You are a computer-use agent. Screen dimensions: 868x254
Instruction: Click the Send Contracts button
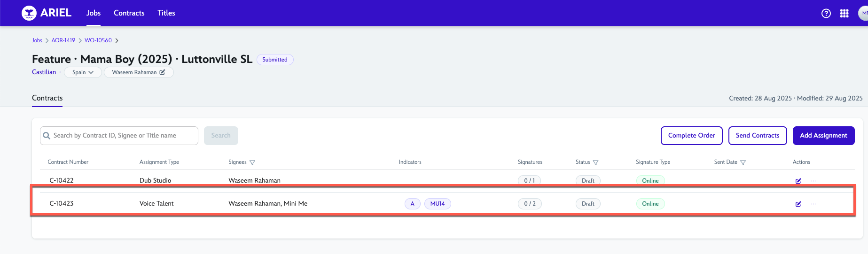pos(757,136)
